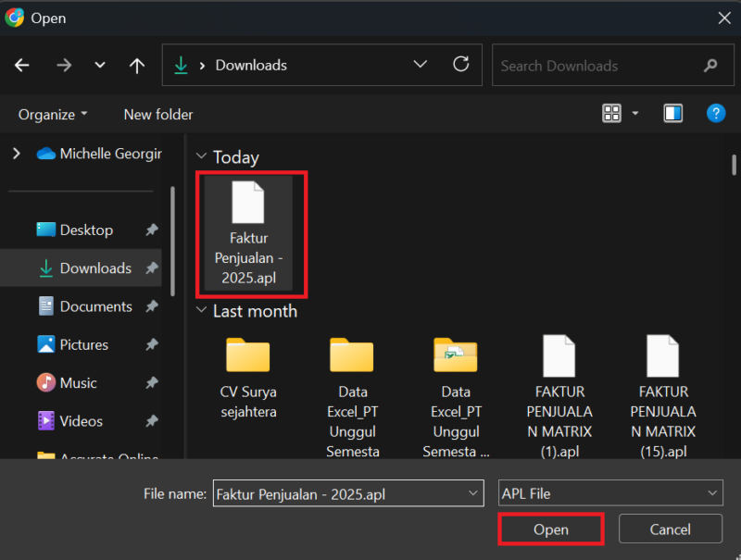This screenshot has height=560, width=741.
Task: Click New folder in the toolbar
Action: [x=158, y=114]
